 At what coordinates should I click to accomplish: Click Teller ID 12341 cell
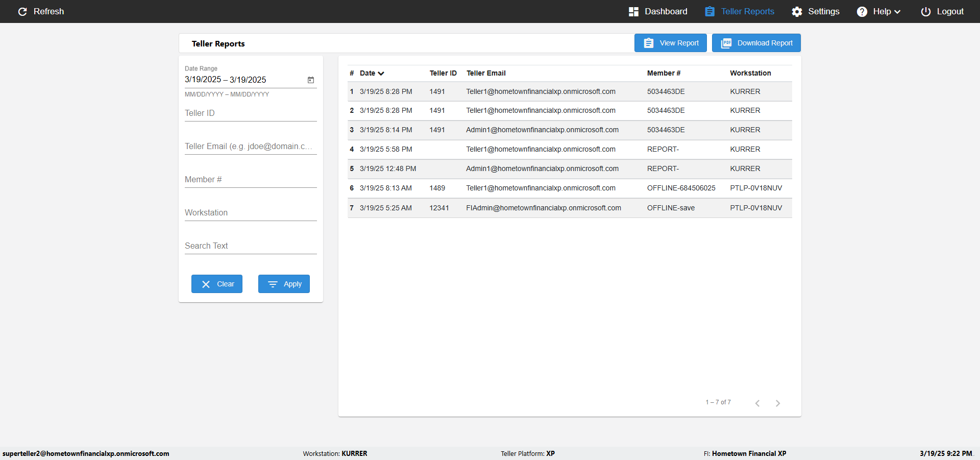point(439,208)
